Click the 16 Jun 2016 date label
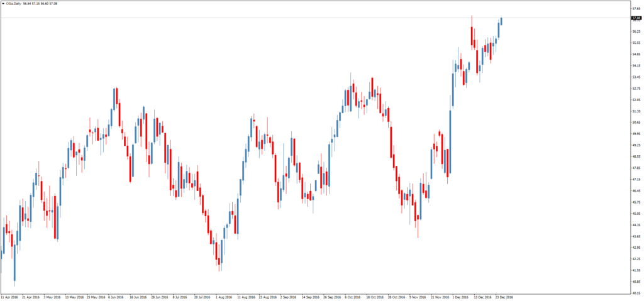This screenshot has height=301, width=644. click(x=138, y=297)
